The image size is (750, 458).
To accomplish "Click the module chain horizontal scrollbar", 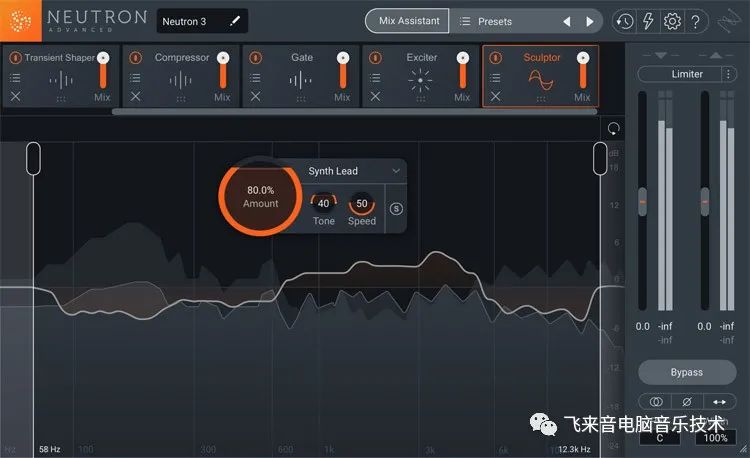I will pos(354,112).
